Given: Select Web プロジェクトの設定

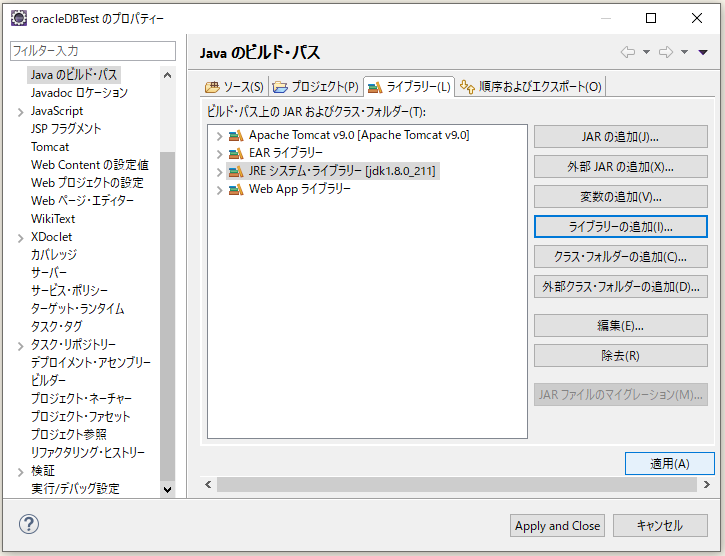Looking at the screenshot, I should coord(87,183).
